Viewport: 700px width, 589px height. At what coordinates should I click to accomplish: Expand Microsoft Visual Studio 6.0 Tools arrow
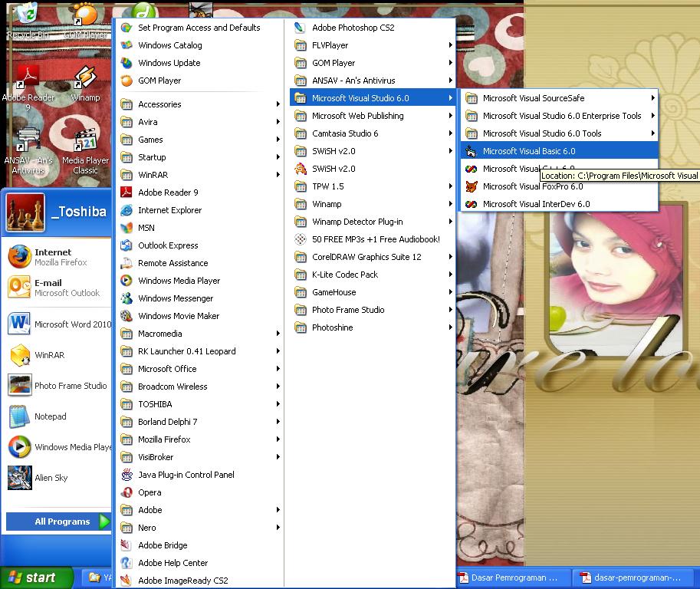point(652,133)
